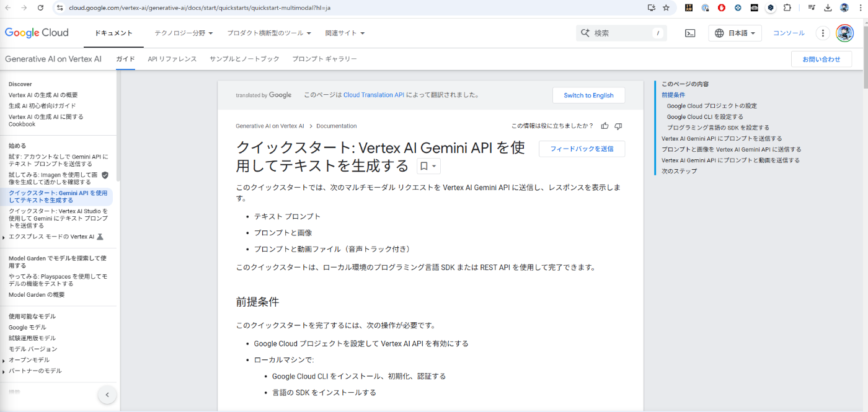
Task: Open the Google account avatar with colored ring
Action: [844, 33]
